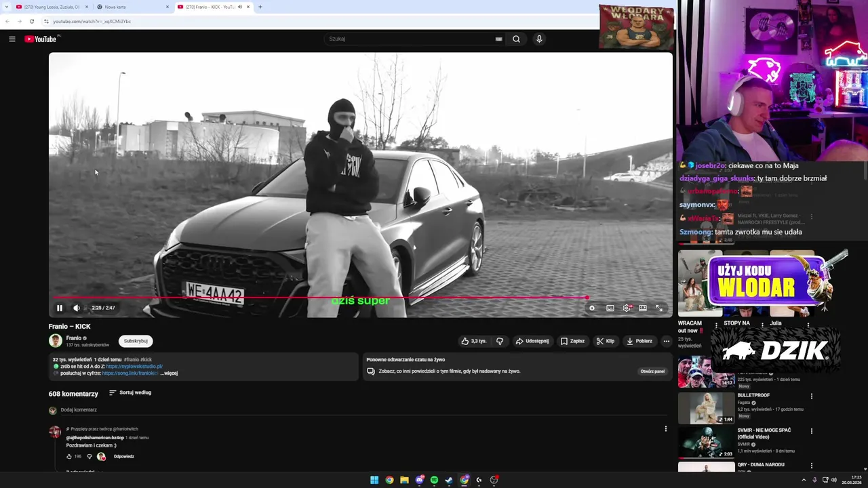Click the search magnifier button

516,39
